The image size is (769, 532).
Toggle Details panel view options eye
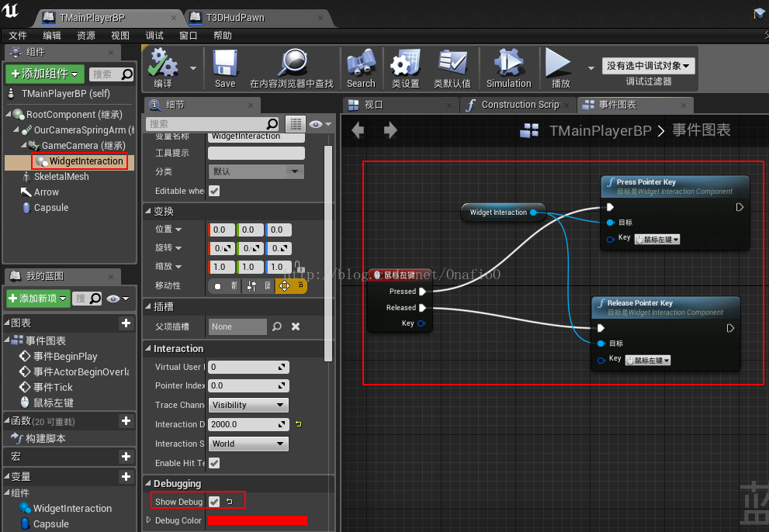pos(320,124)
